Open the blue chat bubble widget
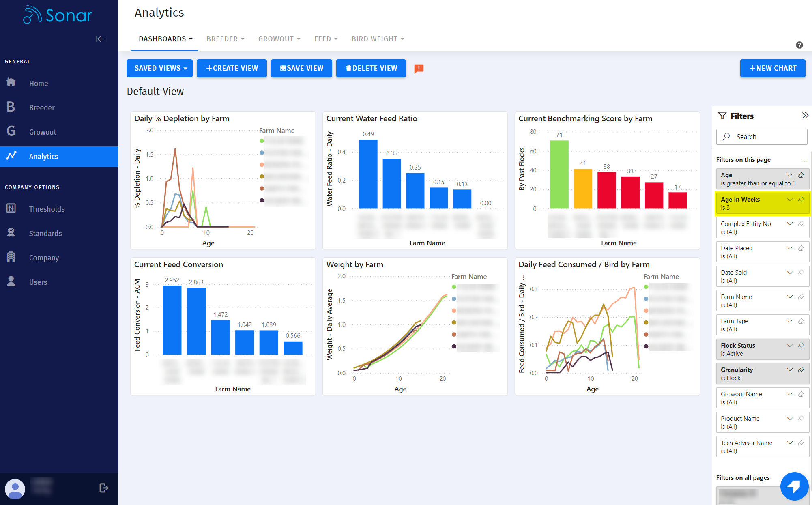The image size is (812, 505). (x=794, y=486)
